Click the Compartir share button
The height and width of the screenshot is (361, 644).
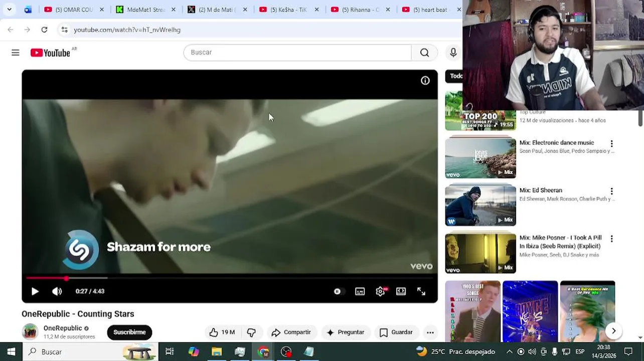coord(291,332)
